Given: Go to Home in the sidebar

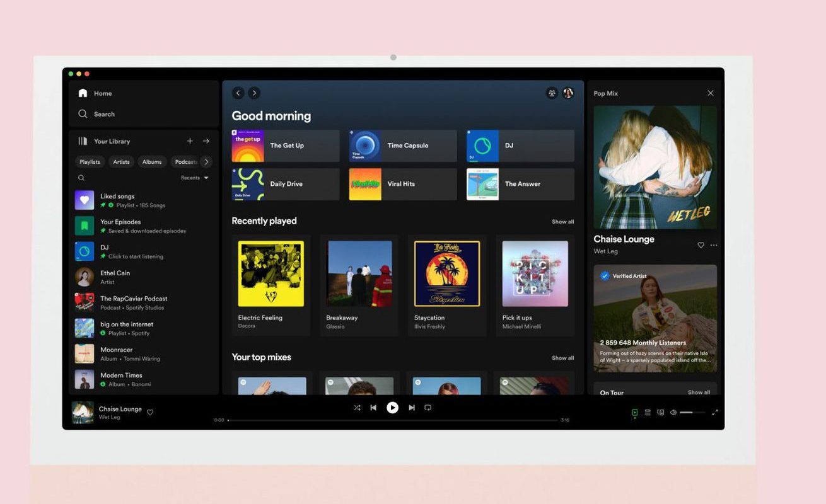Looking at the screenshot, I should point(95,93).
